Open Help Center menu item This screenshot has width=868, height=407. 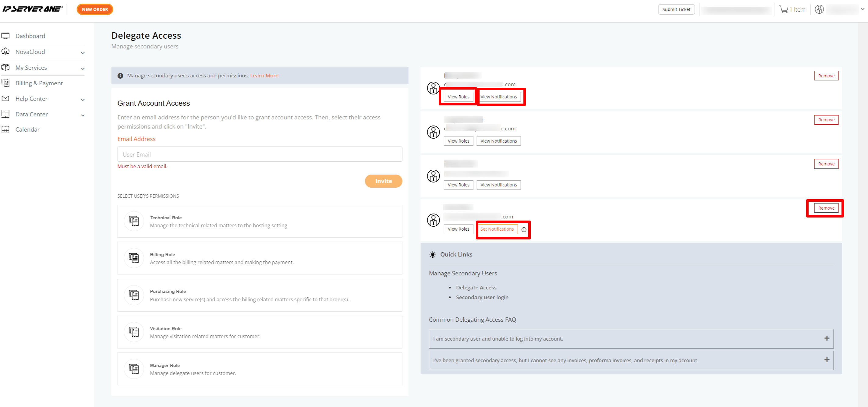(31, 99)
